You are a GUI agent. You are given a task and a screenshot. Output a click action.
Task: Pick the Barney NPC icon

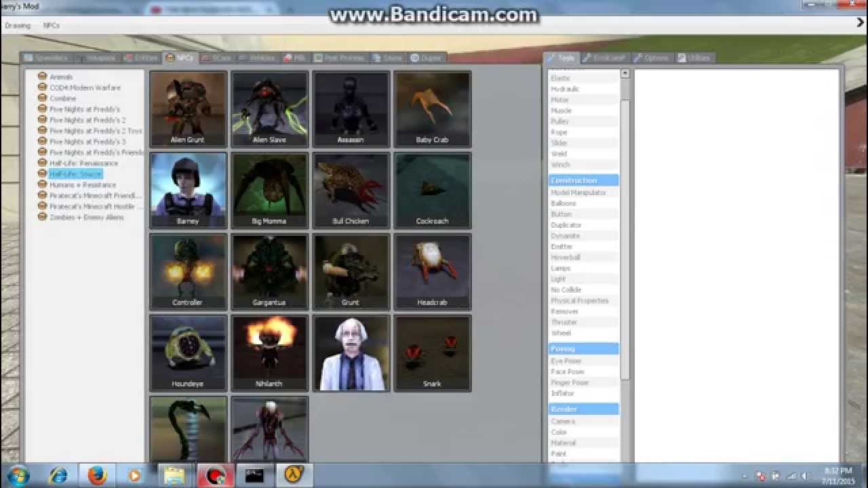pos(188,190)
